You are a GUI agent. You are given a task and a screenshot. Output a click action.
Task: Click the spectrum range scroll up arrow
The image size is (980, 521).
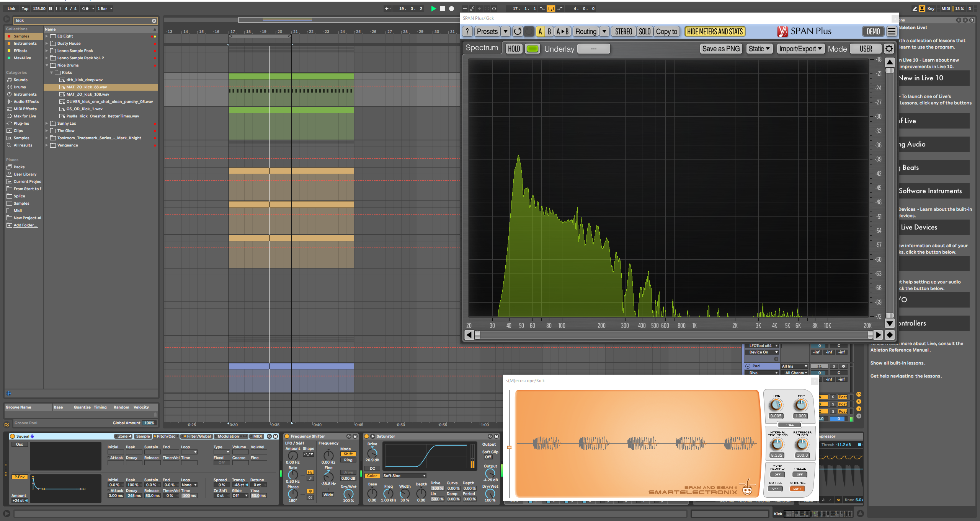tap(890, 62)
